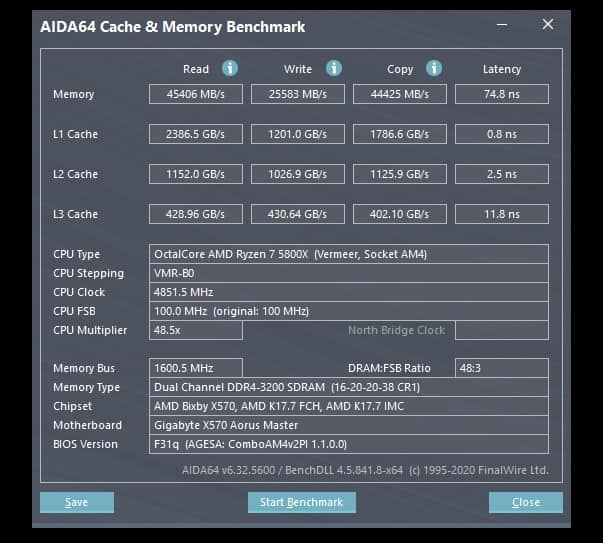
Task: Click the Write info icon
Action: (x=334, y=68)
